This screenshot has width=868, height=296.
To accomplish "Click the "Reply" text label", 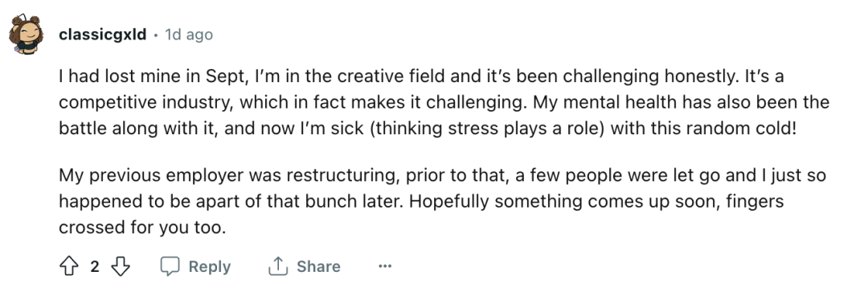I will 209,266.
